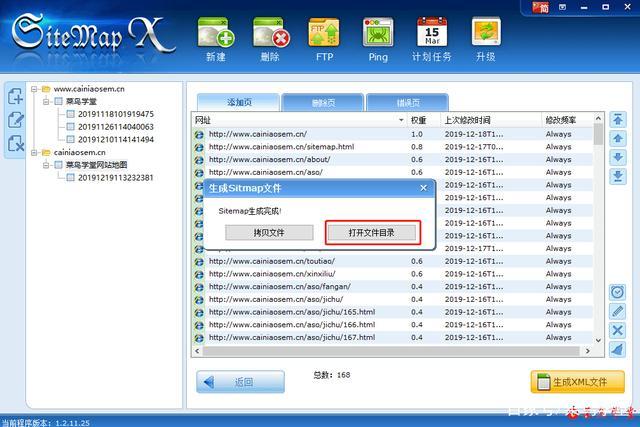640x427 pixels.
Task: Move selected row to top
Action: (618, 120)
